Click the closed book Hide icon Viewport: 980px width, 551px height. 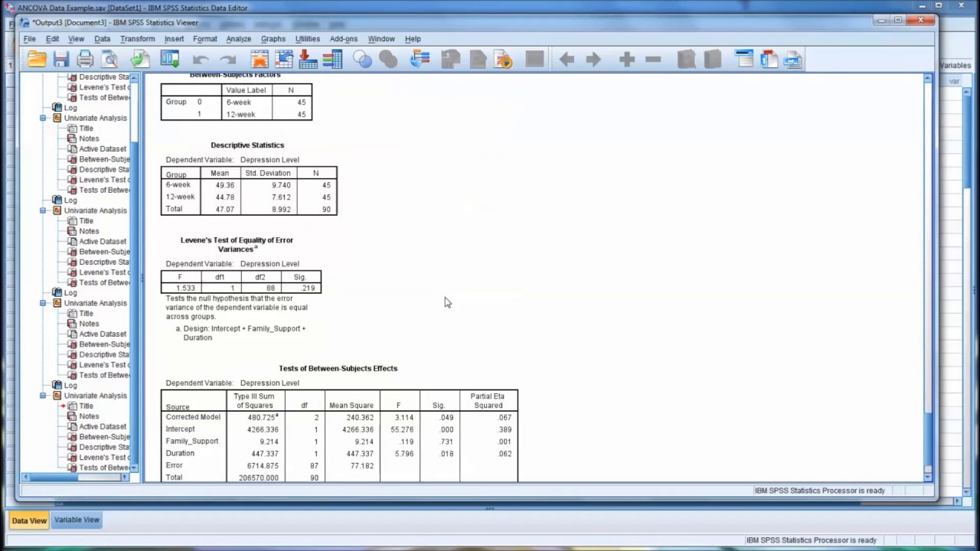coord(712,60)
